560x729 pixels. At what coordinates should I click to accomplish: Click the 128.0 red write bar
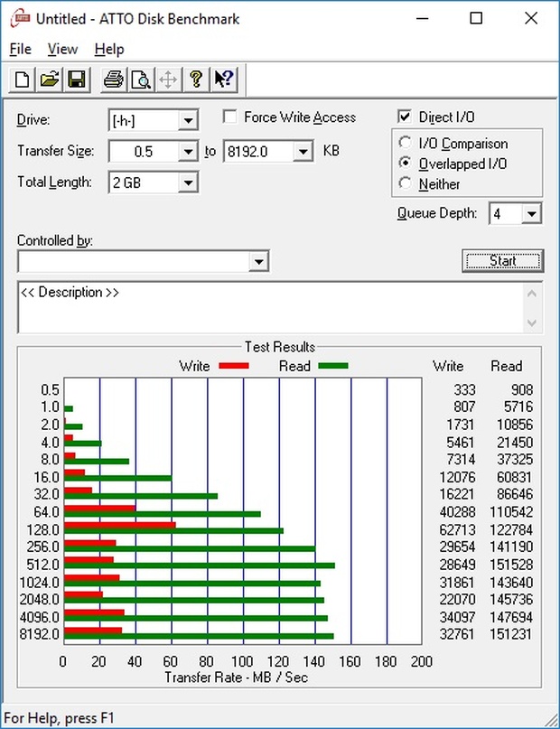tap(120, 525)
